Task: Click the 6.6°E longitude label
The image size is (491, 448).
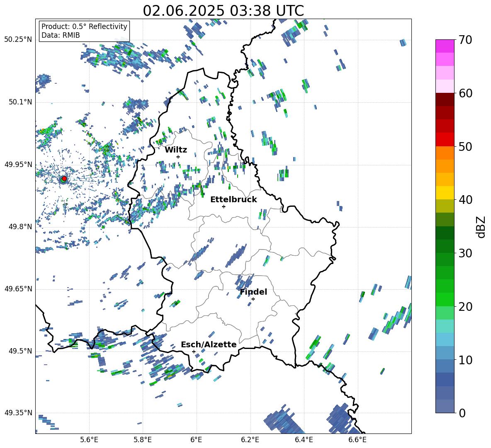Action: (357, 440)
